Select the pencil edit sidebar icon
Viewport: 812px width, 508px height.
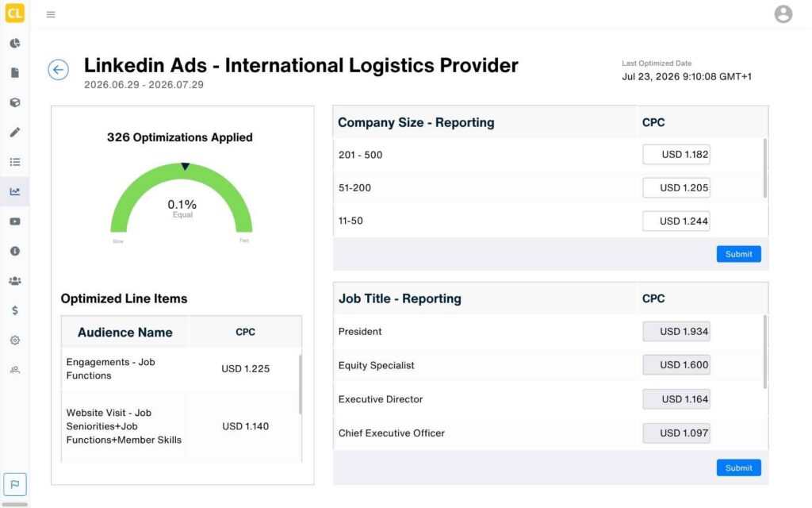pyautogui.click(x=15, y=133)
